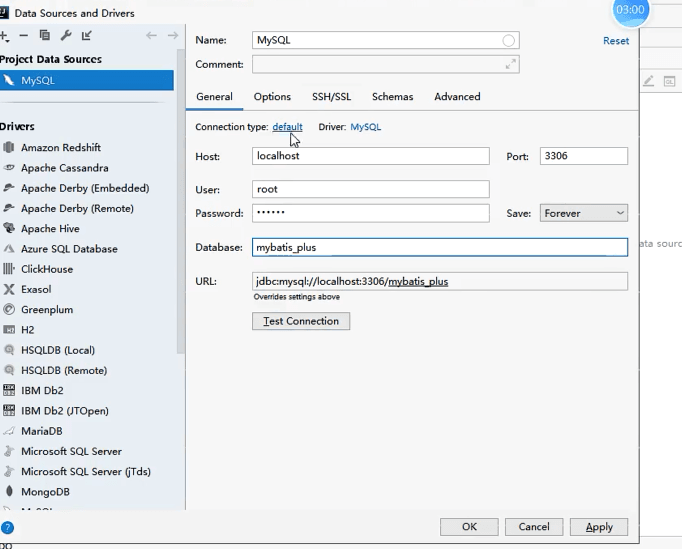Click the Cancel button

534,527
